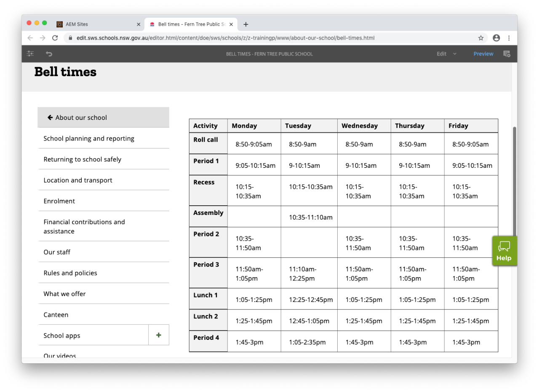Click the browser forward arrow
This screenshot has height=392, width=539.
coord(43,38)
